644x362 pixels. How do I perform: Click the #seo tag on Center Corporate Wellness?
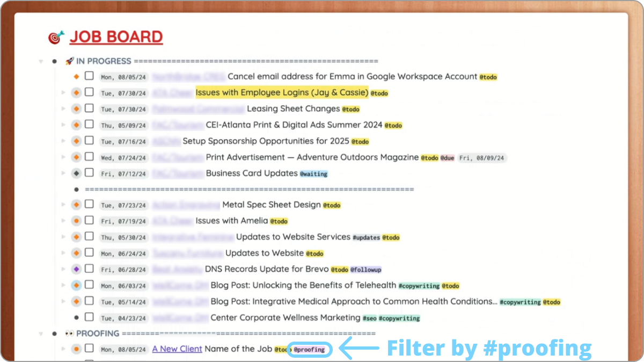369,318
